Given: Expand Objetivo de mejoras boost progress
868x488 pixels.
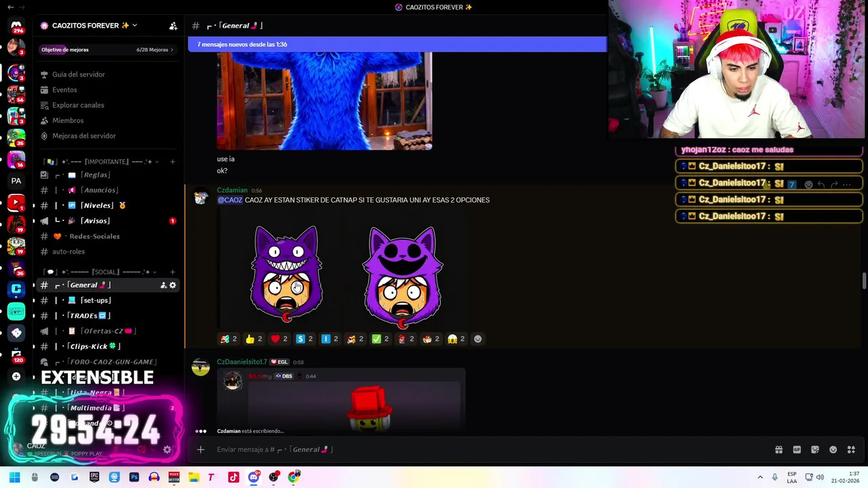Looking at the screenshot, I should point(107,49).
